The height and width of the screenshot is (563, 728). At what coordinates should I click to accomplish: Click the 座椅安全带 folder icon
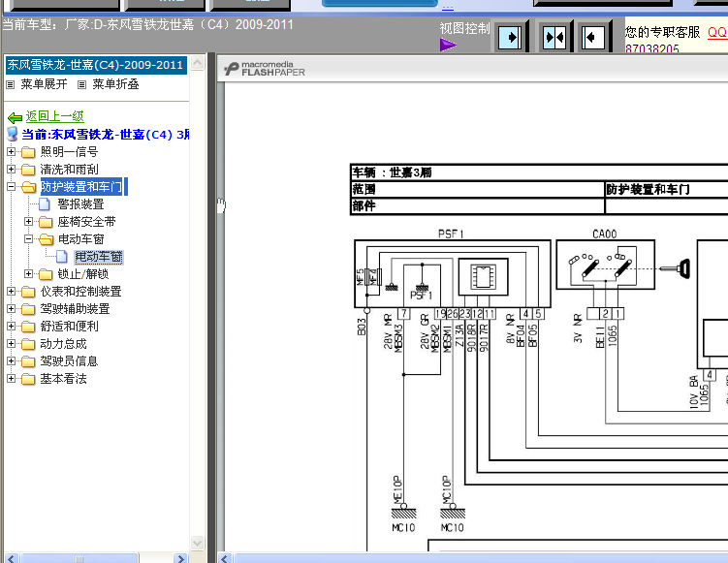pos(46,222)
